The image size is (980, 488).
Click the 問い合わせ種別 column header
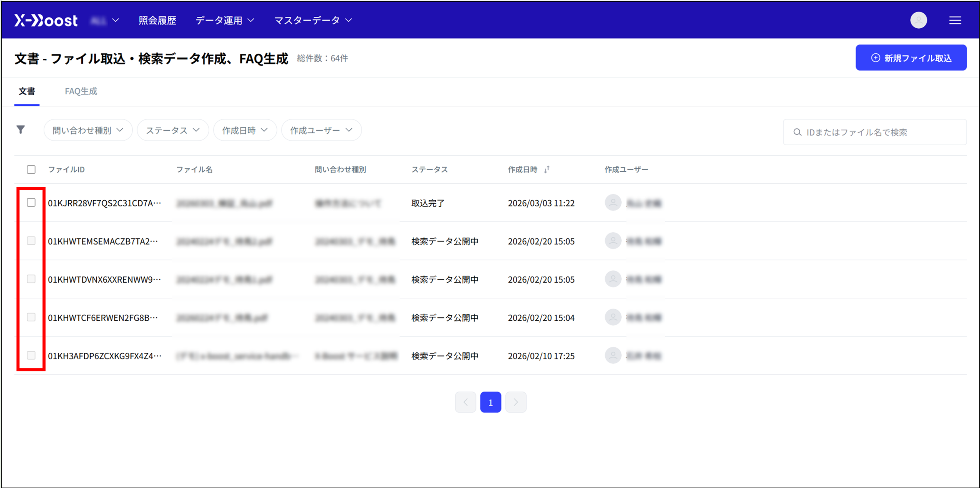point(340,170)
